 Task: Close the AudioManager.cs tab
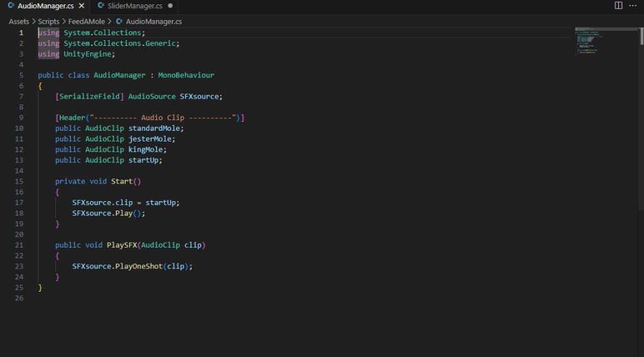(82, 6)
